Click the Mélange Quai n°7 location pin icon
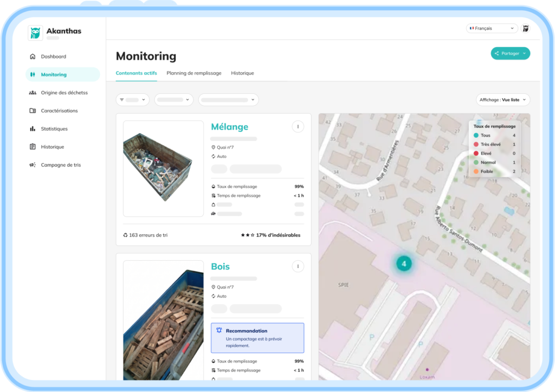This screenshot has width=555, height=392. pos(213,147)
